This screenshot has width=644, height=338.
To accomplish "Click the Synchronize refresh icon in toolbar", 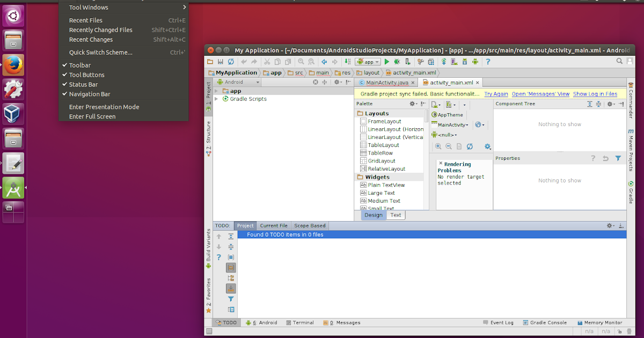I will coord(231,62).
